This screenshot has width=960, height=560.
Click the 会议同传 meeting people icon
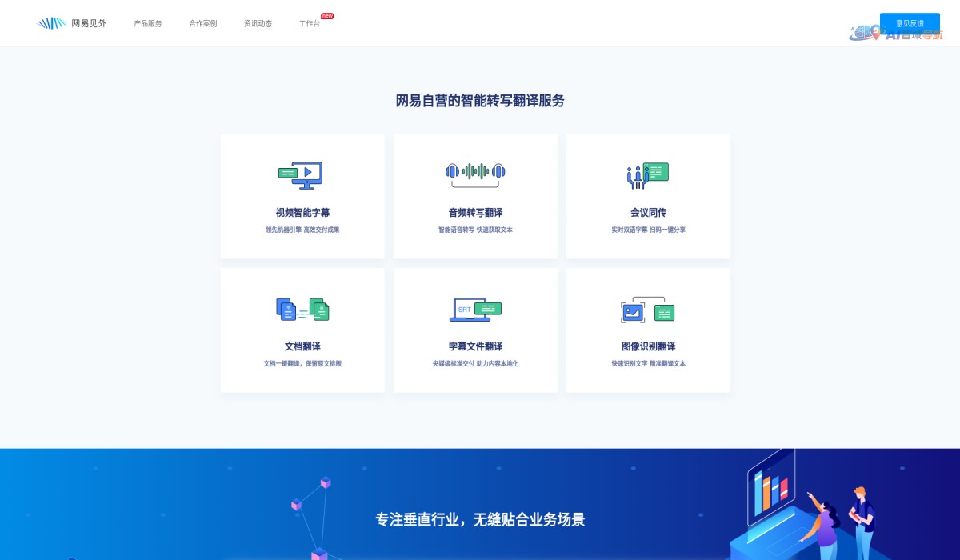(x=648, y=174)
